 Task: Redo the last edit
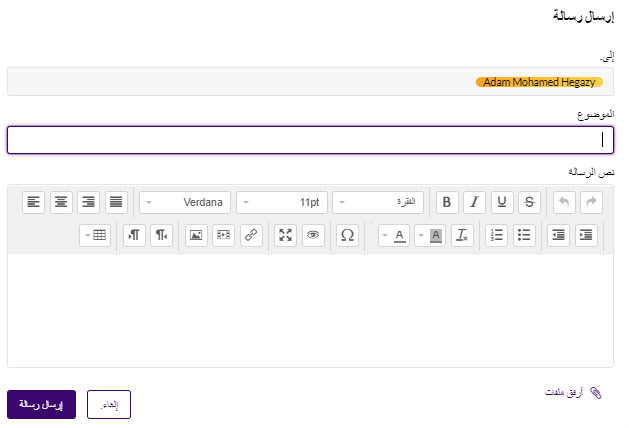coord(591,202)
